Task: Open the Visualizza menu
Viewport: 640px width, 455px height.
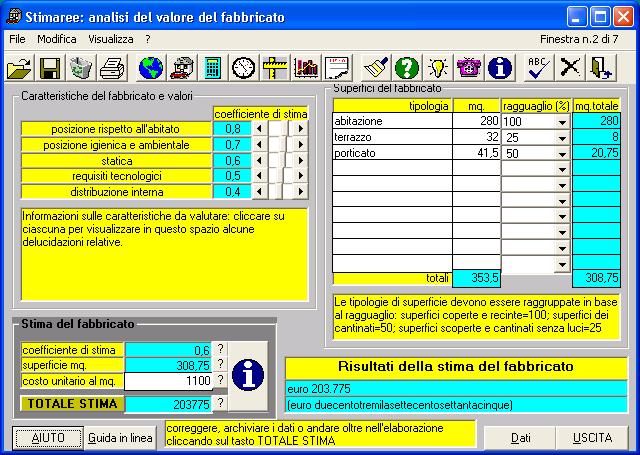Action: pyautogui.click(x=110, y=38)
